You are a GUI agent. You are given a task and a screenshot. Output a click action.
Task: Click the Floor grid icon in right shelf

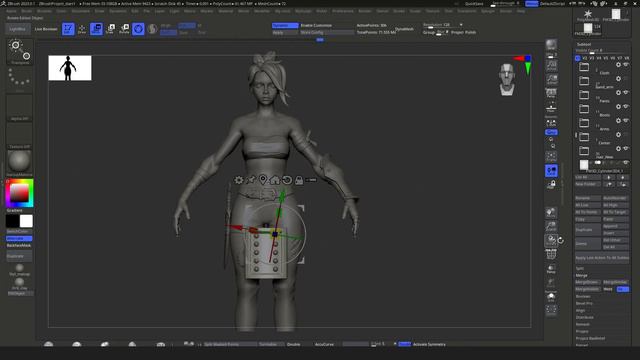pos(551,107)
